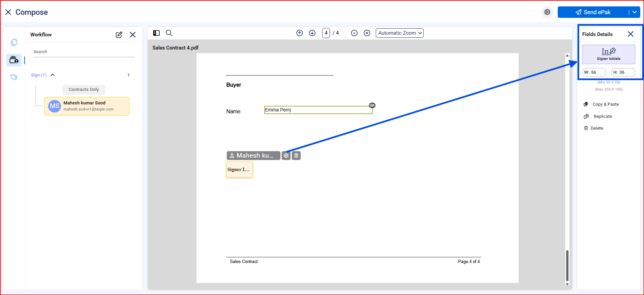This screenshot has width=644, height=295.
Task: Click Replicate in Fields Details
Action: point(603,117)
